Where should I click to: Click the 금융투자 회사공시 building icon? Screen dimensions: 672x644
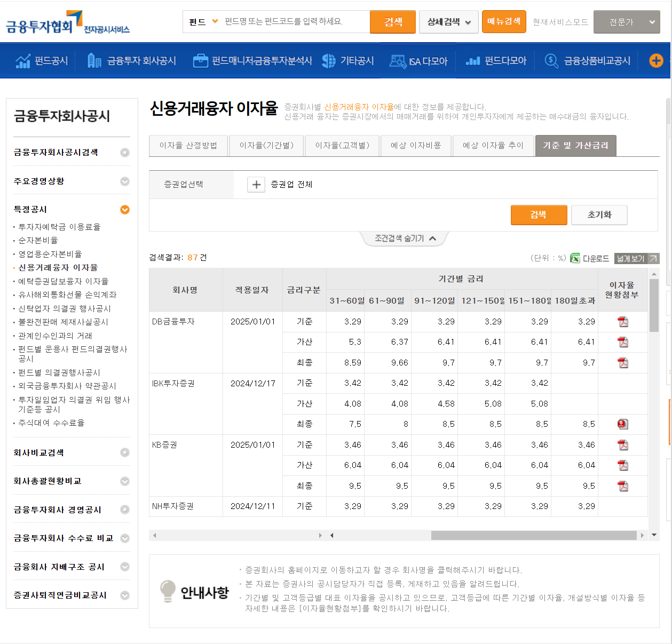click(x=94, y=60)
